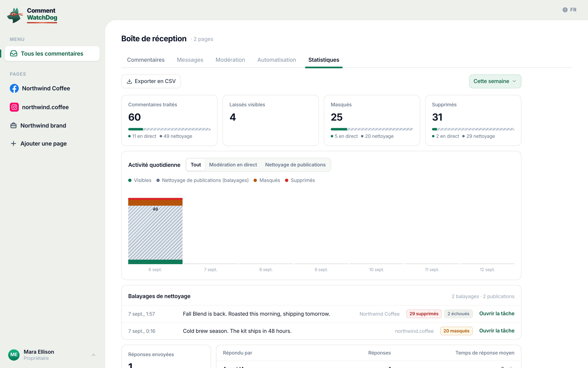Click the Supprimés progress bar
The height and width of the screenshot is (368, 588).
[x=473, y=129]
